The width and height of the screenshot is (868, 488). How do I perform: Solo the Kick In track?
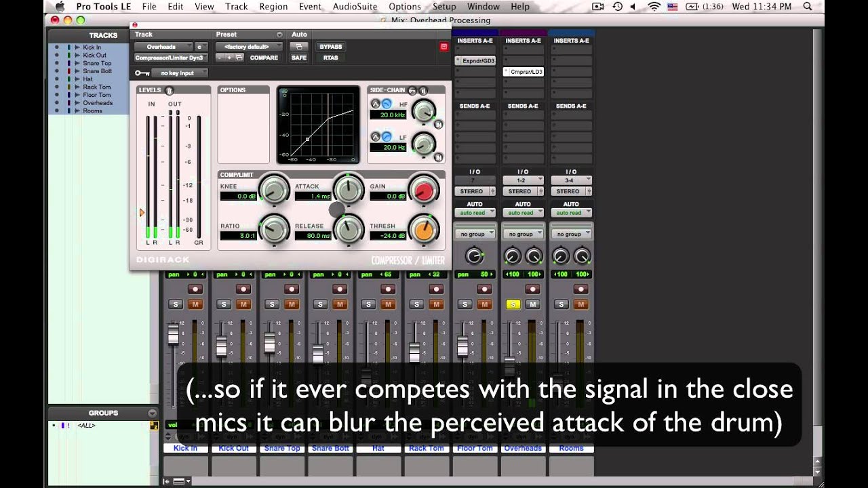pos(176,304)
